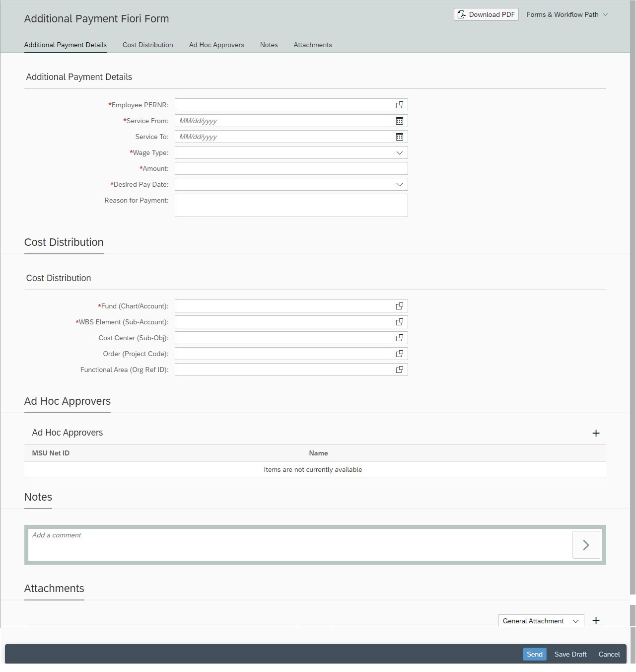The width and height of the screenshot is (636, 672).
Task: Open the Service To calendar picker
Action: [x=399, y=137]
